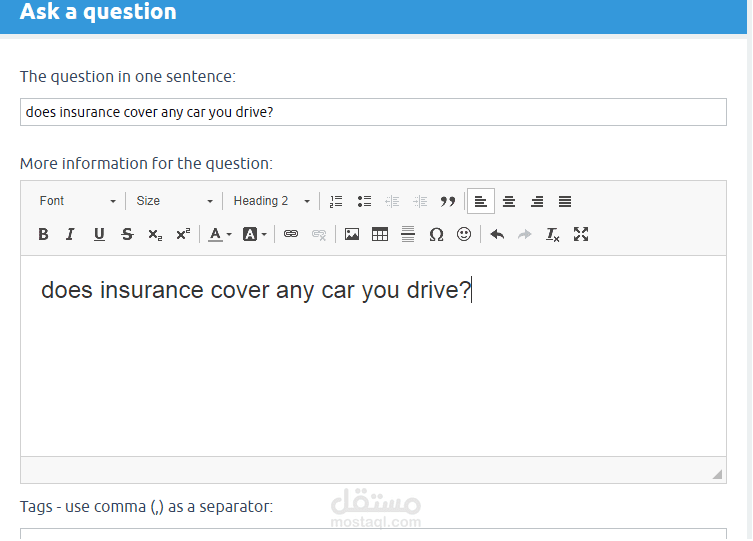The image size is (753, 541).
Task: Insert a special character (Omega)
Action: point(436,234)
